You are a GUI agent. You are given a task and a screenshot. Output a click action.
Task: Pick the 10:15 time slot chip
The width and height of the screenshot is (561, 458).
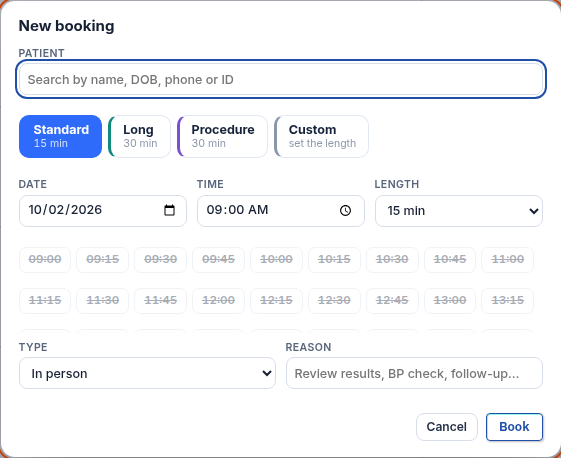[334, 260]
